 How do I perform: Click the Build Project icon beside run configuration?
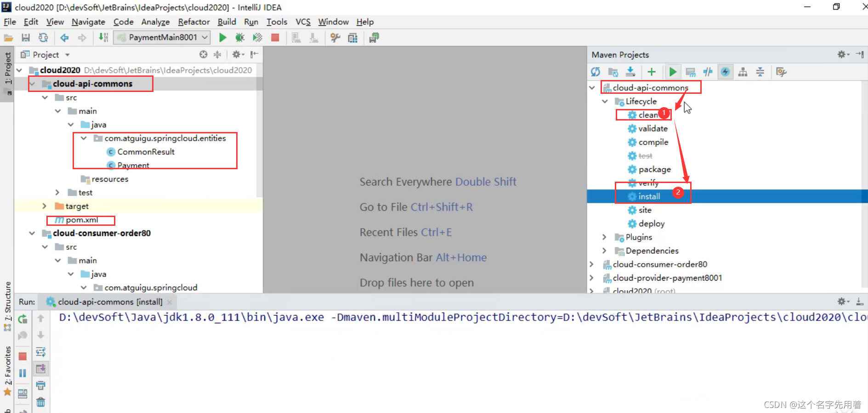click(x=104, y=38)
